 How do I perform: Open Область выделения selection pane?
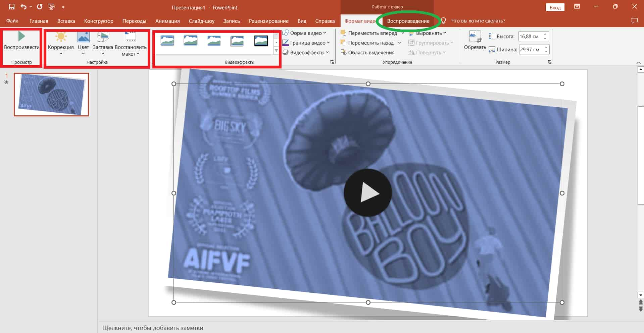[x=368, y=52]
